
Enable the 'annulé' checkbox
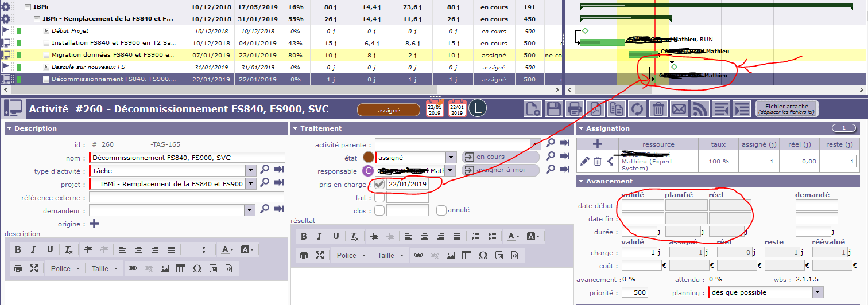click(x=441, y=210)
